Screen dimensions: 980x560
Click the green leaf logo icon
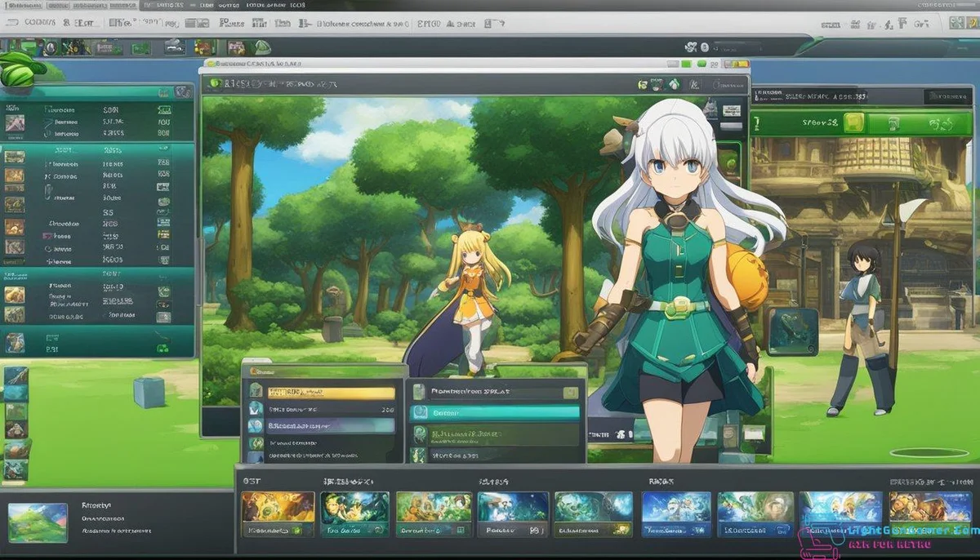(20, 70)
